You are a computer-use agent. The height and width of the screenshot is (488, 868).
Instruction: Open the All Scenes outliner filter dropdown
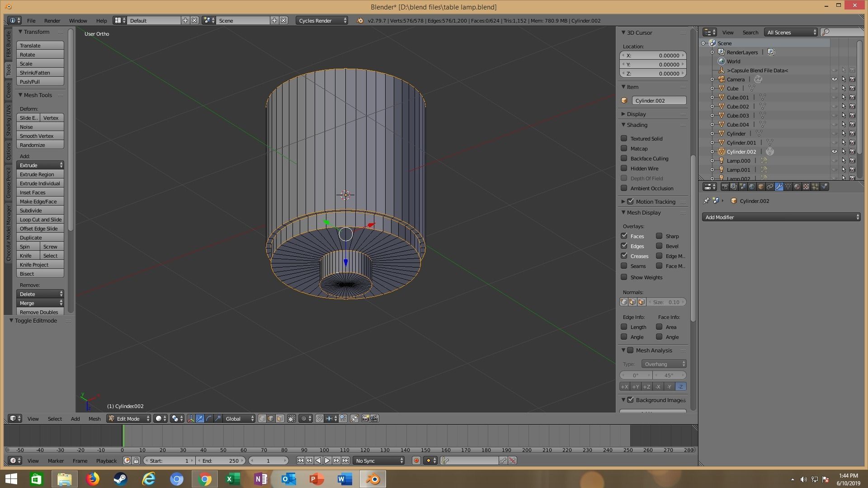click(791, 32)
